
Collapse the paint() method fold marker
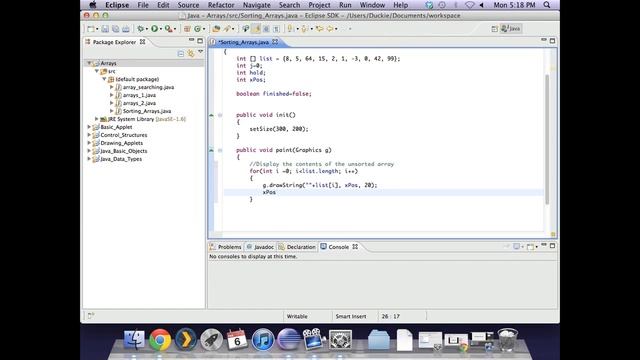pyautogui.click(x=220, y=150)
